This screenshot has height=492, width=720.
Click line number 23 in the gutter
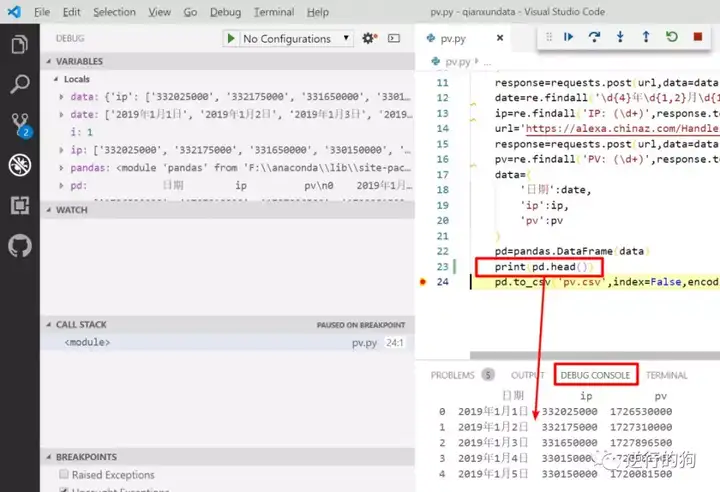click(442, 266)
